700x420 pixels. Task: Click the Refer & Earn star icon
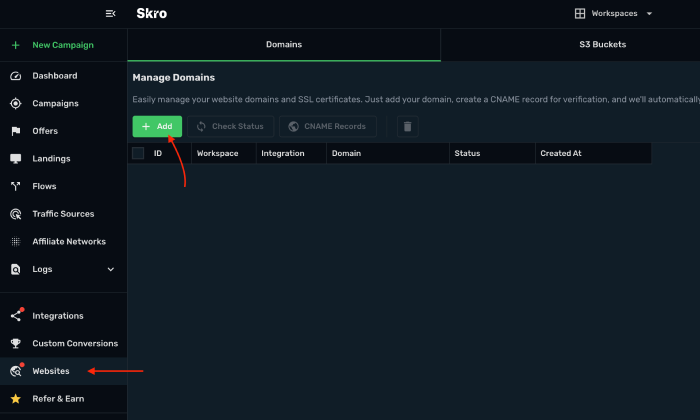tap(16, 399)
